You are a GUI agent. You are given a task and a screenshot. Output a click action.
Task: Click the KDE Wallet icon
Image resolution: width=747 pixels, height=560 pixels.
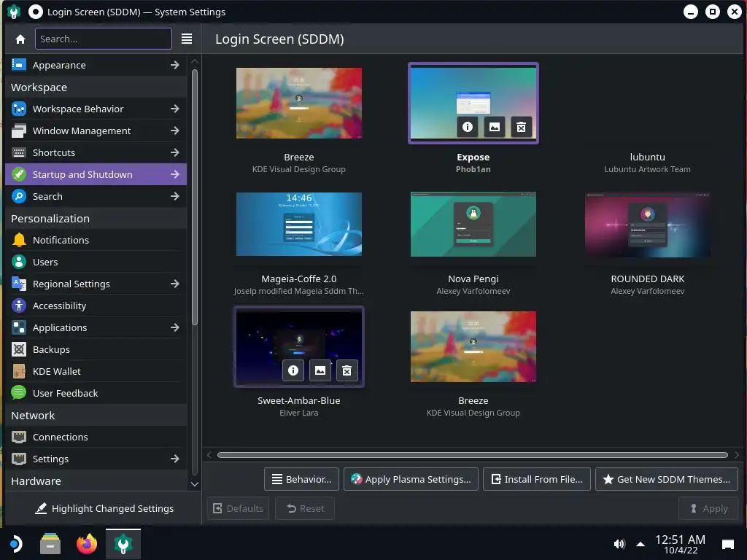click(x=19, y=371)
